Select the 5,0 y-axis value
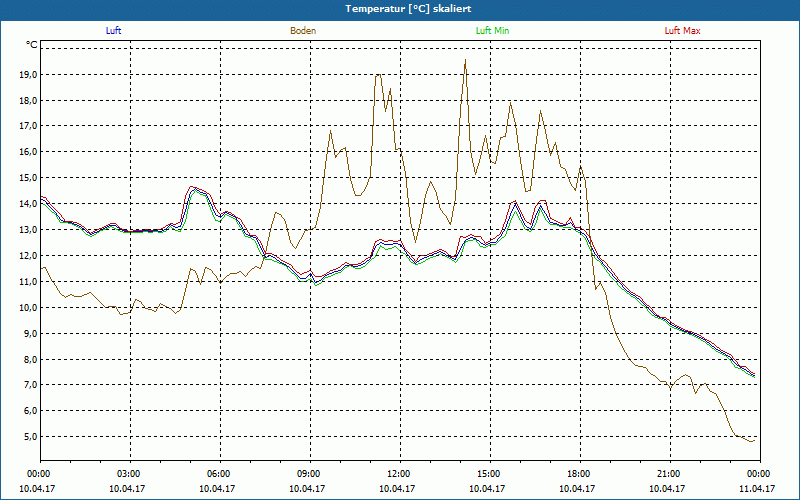The image size is (800, 500). point(30,437)
